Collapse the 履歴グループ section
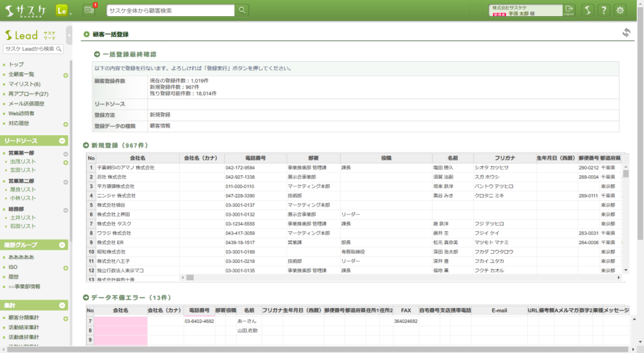The image size is (644, 353). point(62,245)
